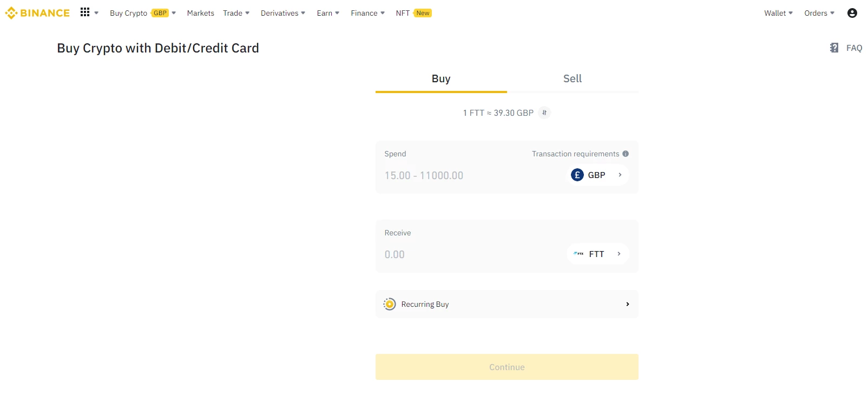Expand the Wallet dropdown
The height and width of the screenshot is (408, 868).
tap(778, 13)
